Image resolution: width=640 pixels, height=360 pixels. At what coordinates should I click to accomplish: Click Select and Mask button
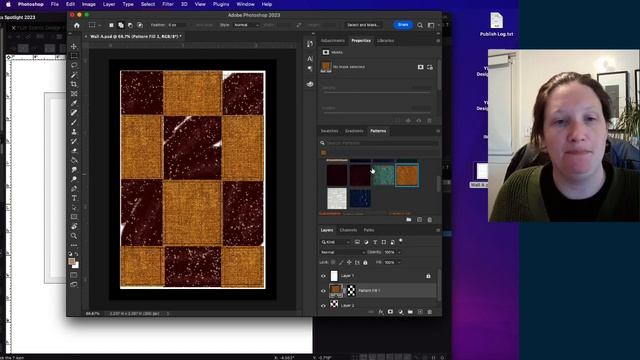363,25
